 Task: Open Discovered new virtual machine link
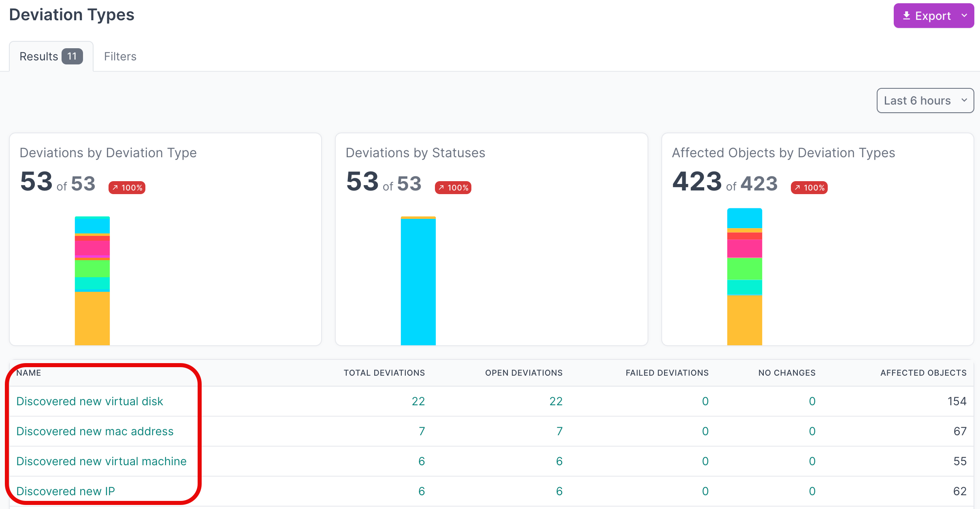click(101, 461)
